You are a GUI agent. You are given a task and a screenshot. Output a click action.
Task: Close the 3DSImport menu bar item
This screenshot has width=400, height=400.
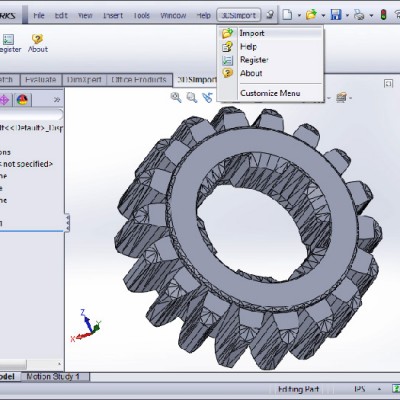[x=239, y=15]
